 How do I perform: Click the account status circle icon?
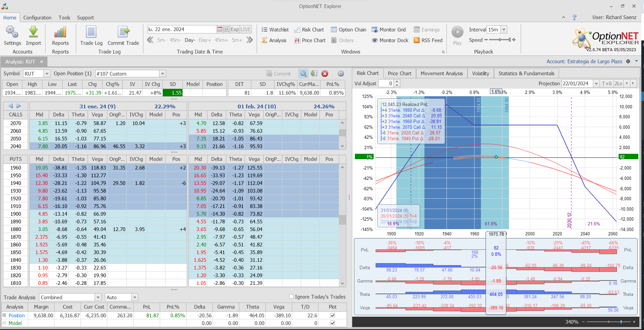tap(628, 62)
